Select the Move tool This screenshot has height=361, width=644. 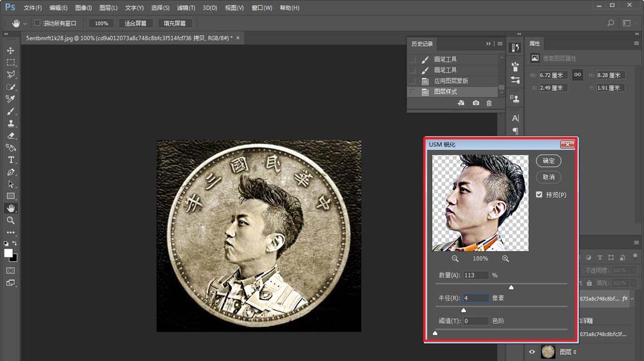tap(11, 50)
